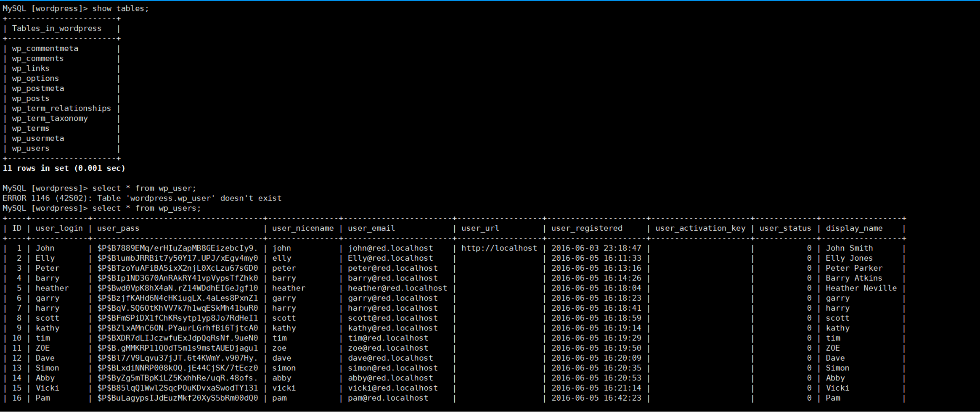Click zoe@red.localhost email
The height and width of the screenshot is (412, 980).
388,348
